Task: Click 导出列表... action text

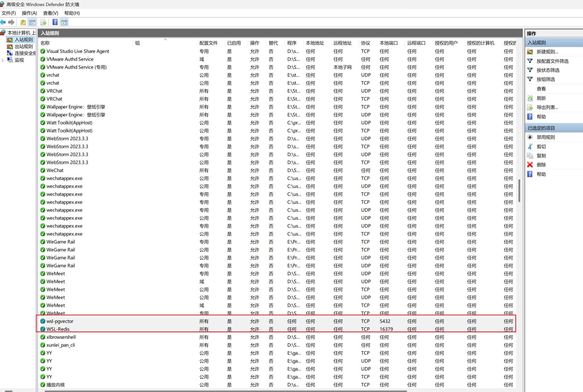Action: [547, 107]
